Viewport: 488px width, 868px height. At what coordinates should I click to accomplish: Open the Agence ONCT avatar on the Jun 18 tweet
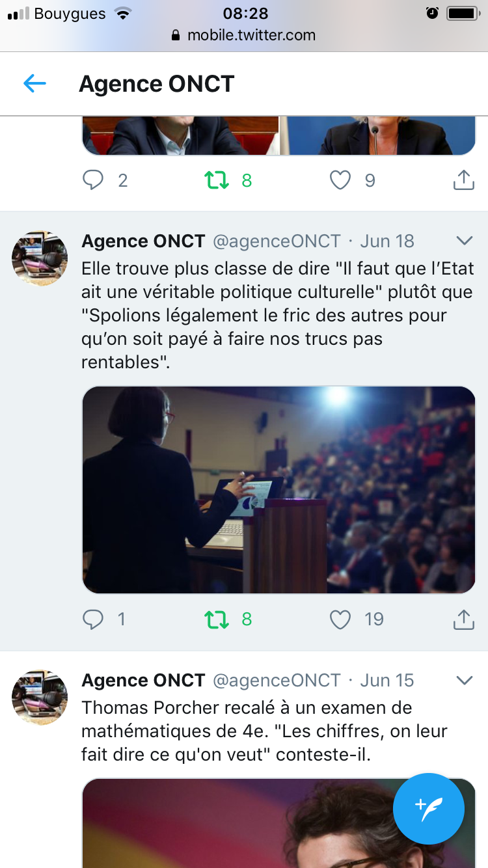tap(40, 258)
